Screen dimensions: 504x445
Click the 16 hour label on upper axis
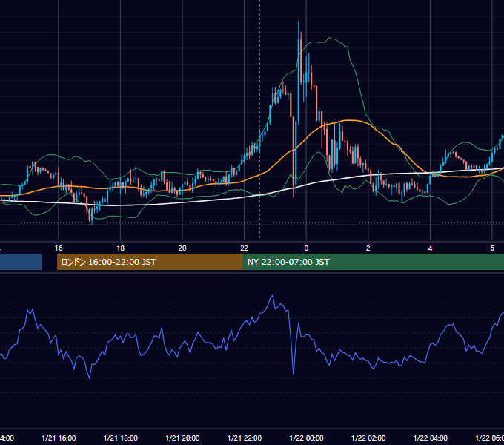coord(59,248)
